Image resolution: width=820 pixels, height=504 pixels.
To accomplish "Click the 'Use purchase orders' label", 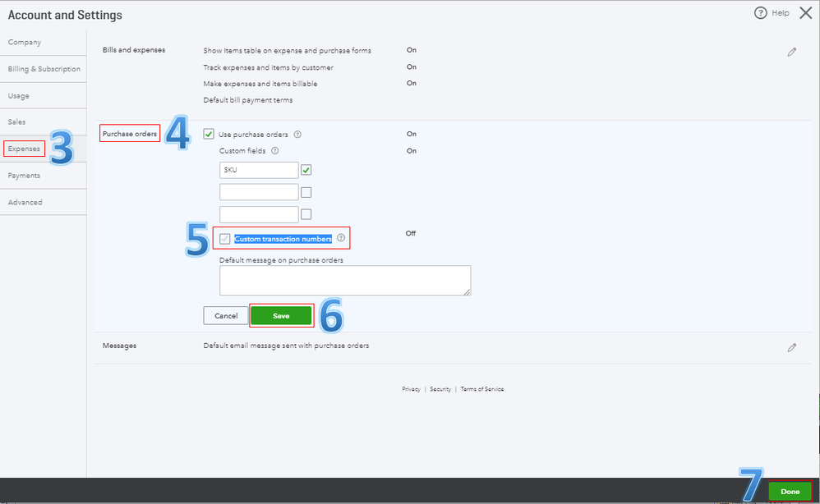I will [253, 135].
